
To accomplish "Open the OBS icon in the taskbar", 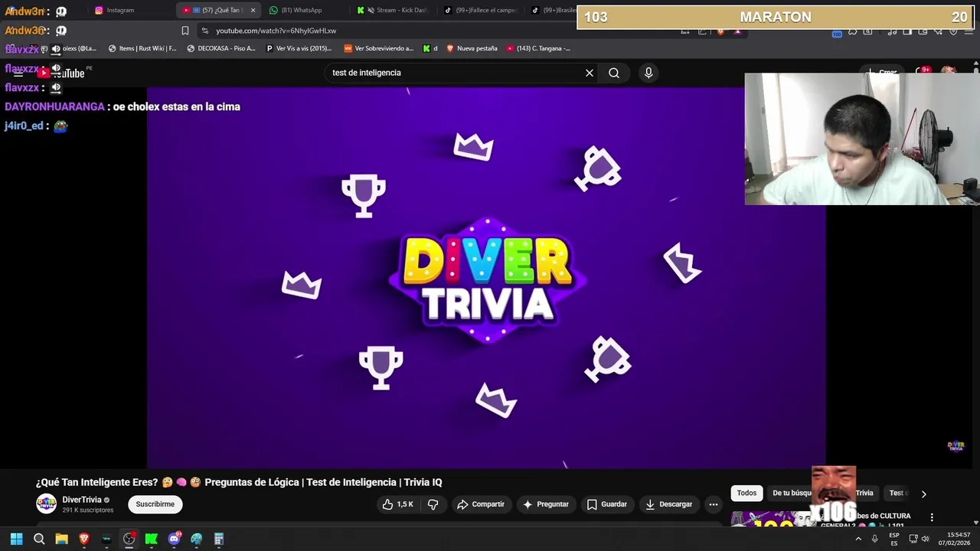I will click(x=129, y=539).
